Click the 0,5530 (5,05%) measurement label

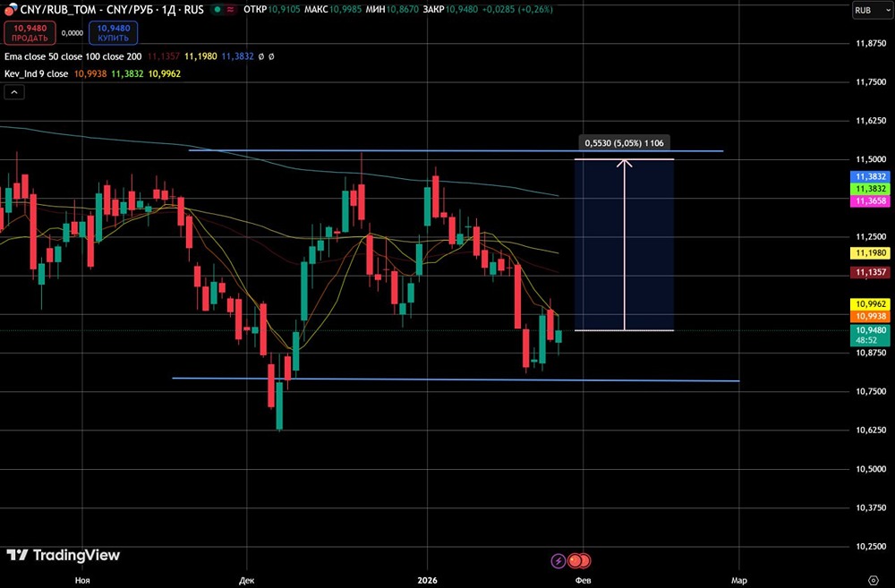625,142
